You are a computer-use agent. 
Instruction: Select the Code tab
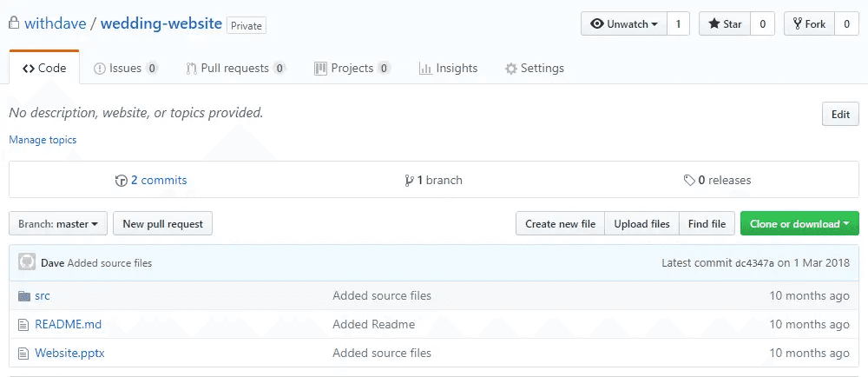coord(44,68)
